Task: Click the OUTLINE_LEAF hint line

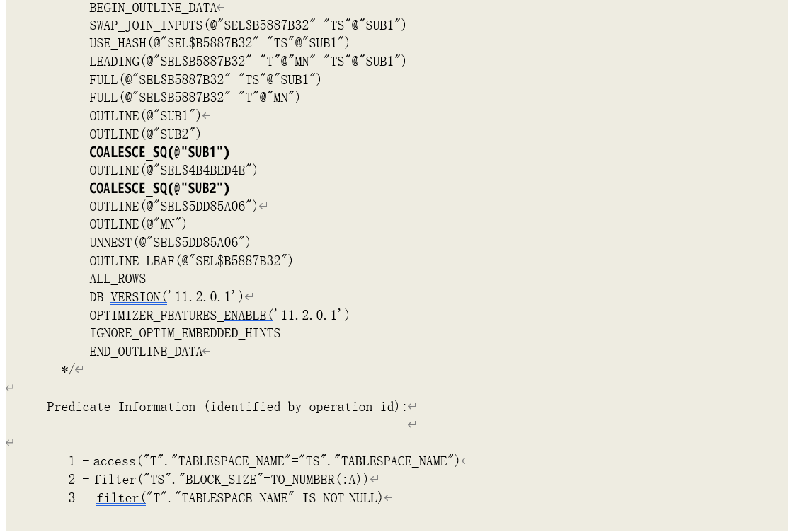Action: coord(191,261)
